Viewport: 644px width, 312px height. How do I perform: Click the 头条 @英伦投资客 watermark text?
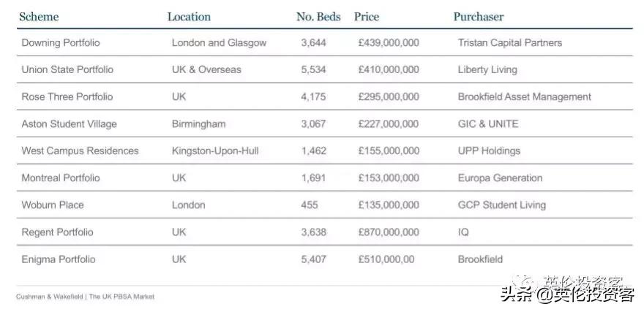coord(567,294)
